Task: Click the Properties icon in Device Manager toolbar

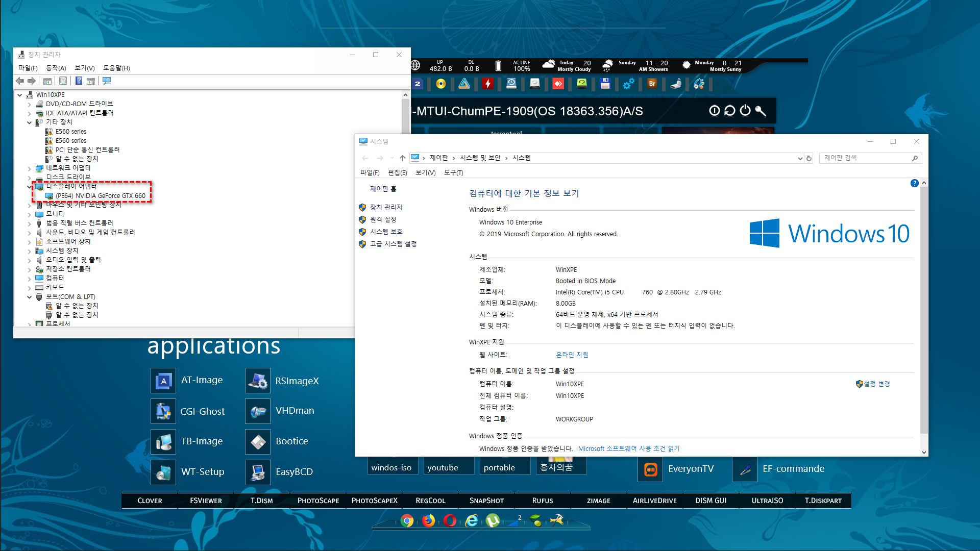Action: 63,81
